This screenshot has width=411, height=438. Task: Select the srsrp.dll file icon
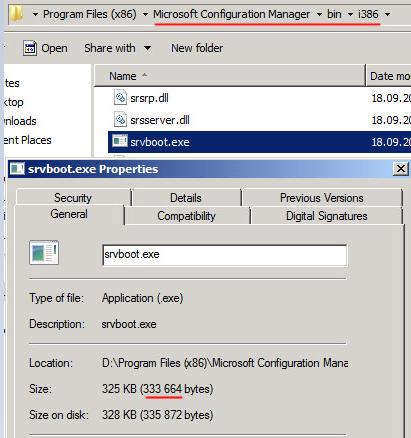coord(120,98)
